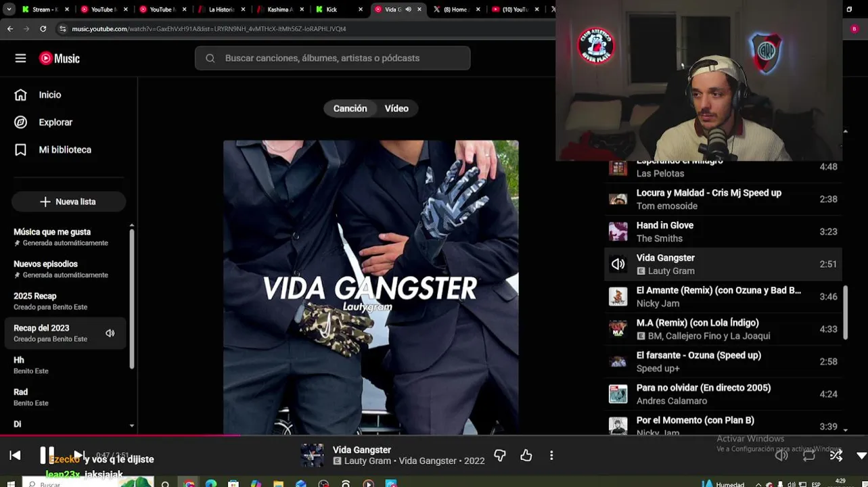Play Por el Momento (con Plan B)
This screenshot has height=487, width=868.
[x=723, y=424]
